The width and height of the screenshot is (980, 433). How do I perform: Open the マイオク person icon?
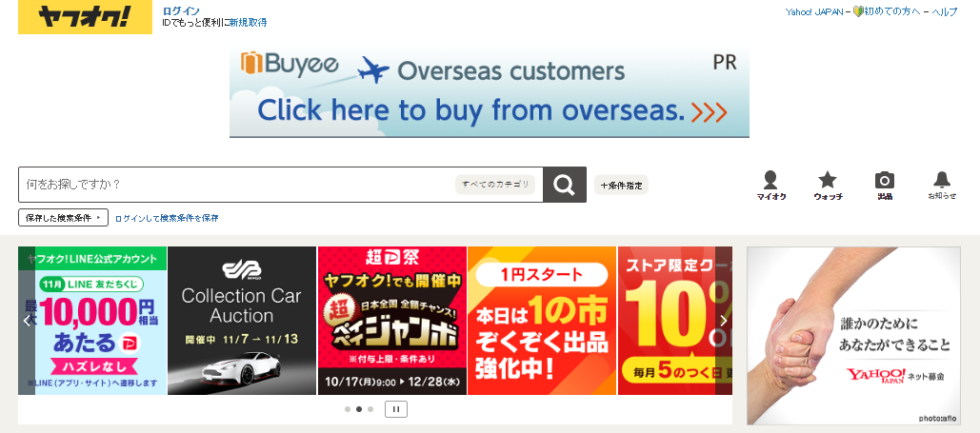point(770,186)
